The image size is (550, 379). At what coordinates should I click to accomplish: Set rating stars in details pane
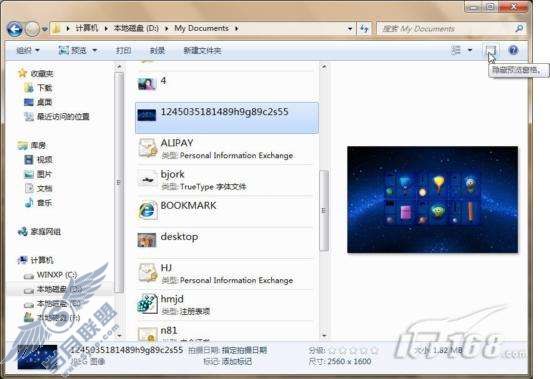coord(354,350)
